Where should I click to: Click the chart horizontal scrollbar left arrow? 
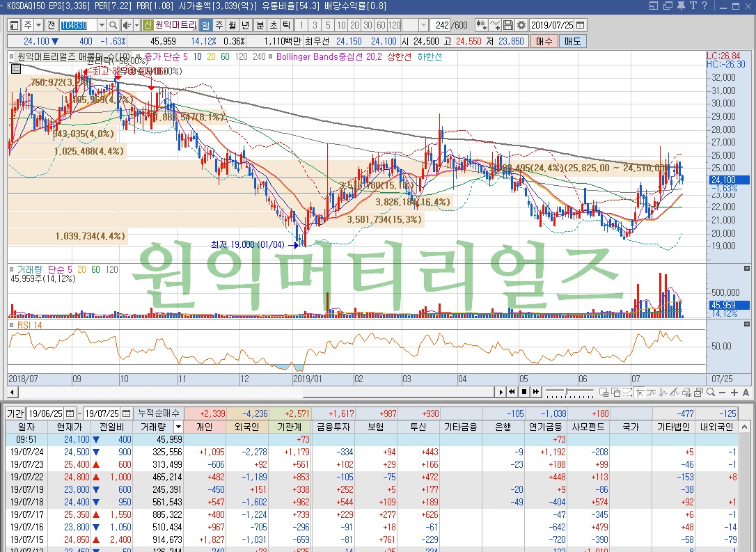(x=13, y=392)
